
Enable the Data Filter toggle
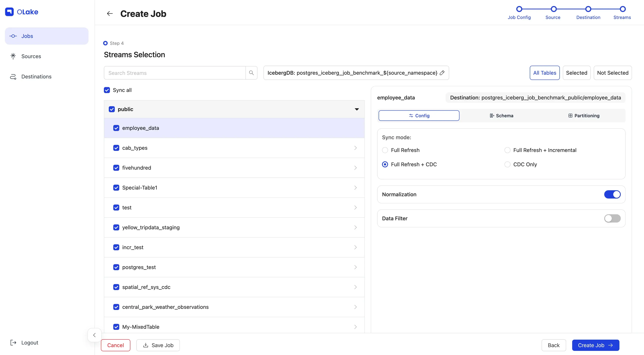pyautogui.click(x=612, y=218)
